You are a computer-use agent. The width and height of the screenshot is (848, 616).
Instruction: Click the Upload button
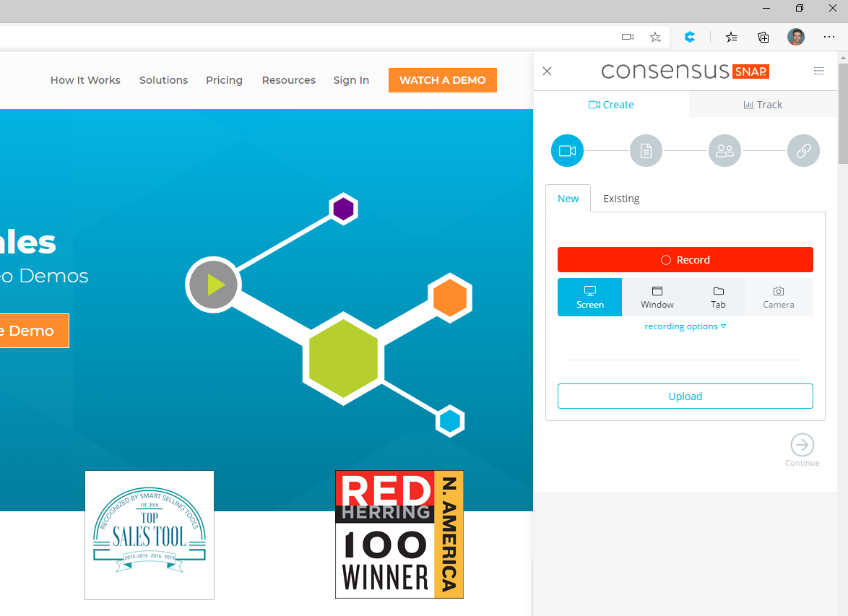point(685,396)
